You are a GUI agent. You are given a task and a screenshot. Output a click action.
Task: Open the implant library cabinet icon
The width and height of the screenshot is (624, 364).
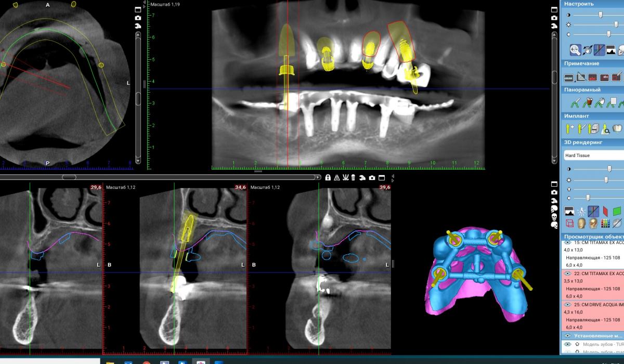point(593,129)
